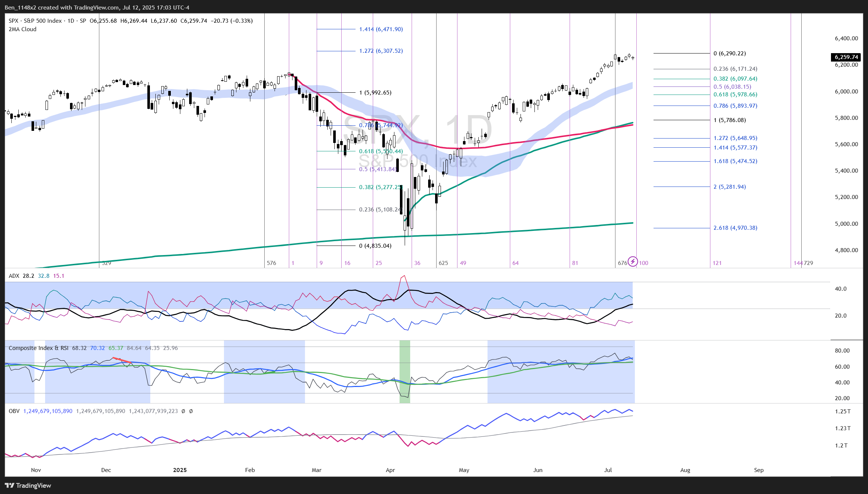Click the 2025 year label on time axis
Screen dimensions: 868x494
click(x=180, y=470)
